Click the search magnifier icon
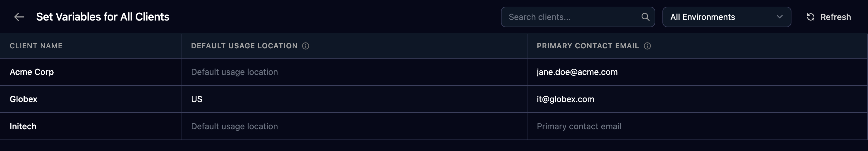 pos(645,17)
